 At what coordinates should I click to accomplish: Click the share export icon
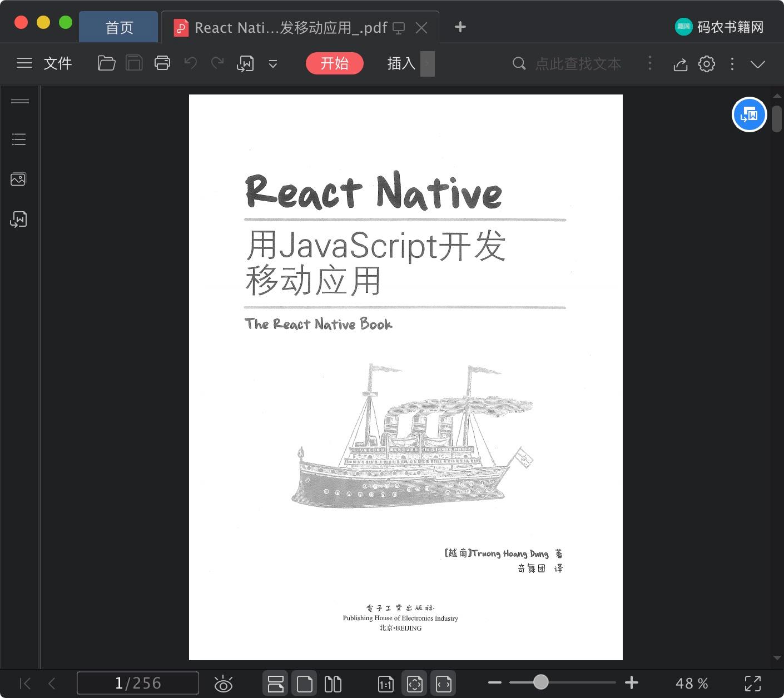[681, 64]
